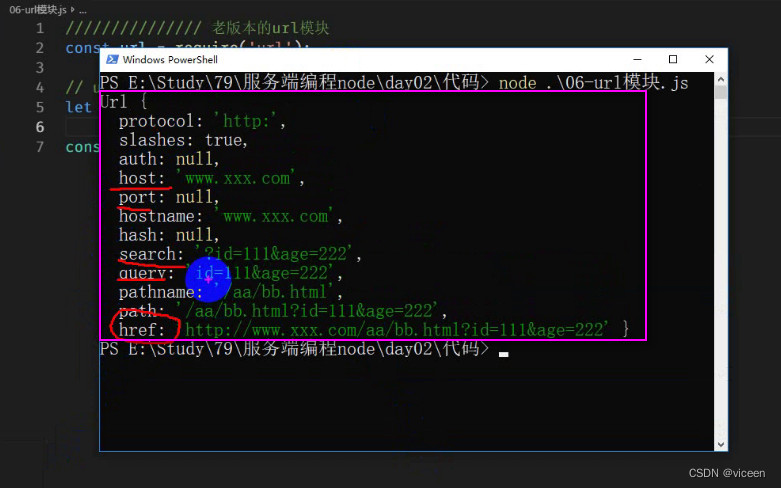Click the 'query:' key in output
781x488 pixels.
pos(146,273)
